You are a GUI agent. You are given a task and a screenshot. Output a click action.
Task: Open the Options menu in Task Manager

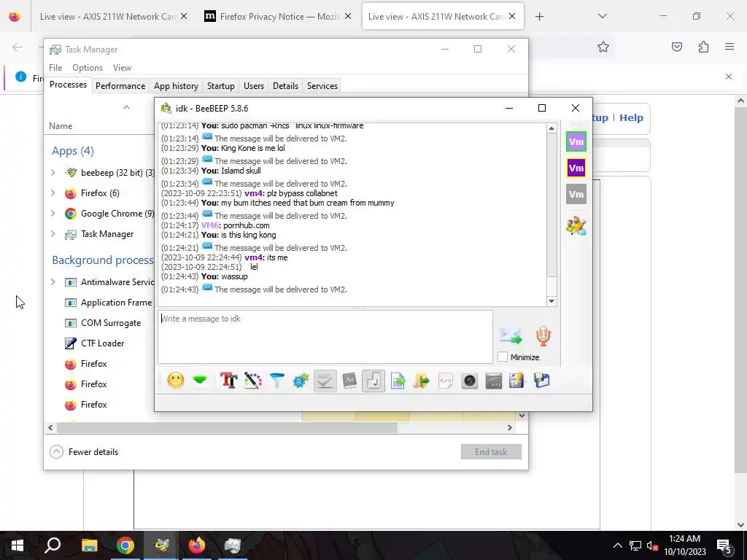(88, 68)
